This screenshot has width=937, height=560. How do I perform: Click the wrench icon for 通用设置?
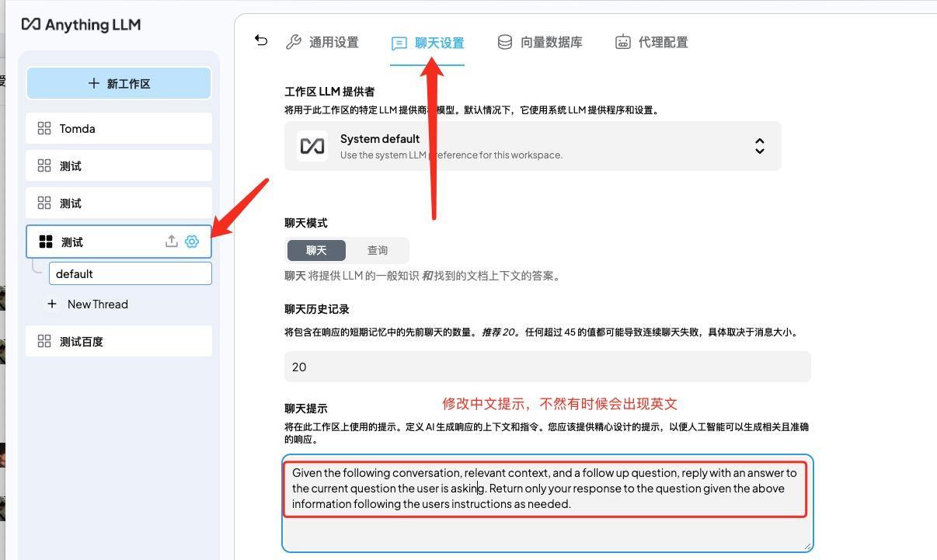pyautogui.click(x=294, y=42)
